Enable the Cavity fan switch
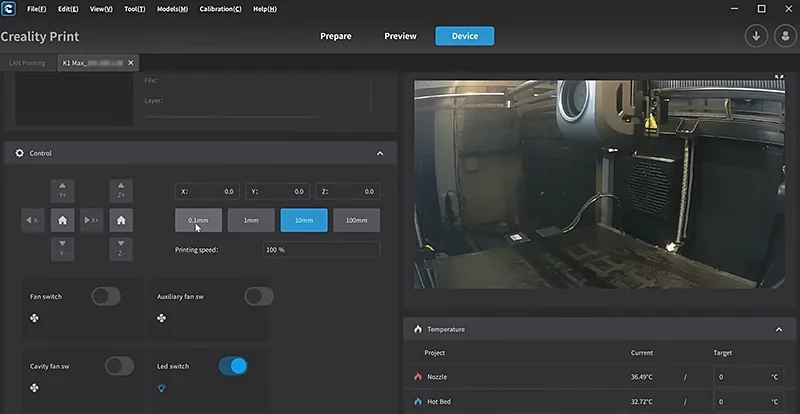This screenshot has height=414, width=800. (119, 366)
